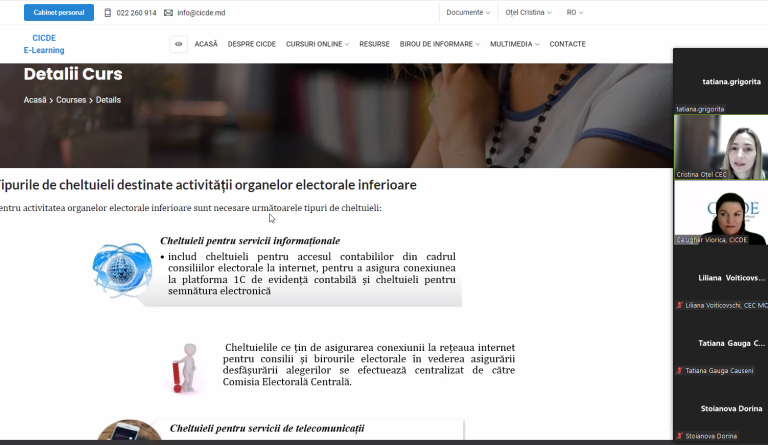768x445 pixels.
Task: Click the envelope icon next to info@cicde.md
Action: pyautogui.click(x=168, y=13)
